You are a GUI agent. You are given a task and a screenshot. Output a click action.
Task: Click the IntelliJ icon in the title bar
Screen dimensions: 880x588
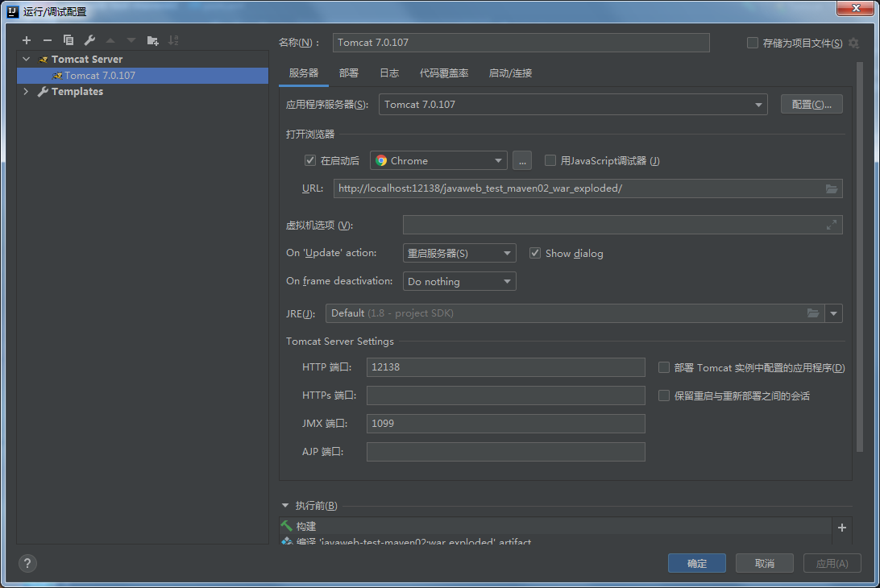click(x=12, y=11)
